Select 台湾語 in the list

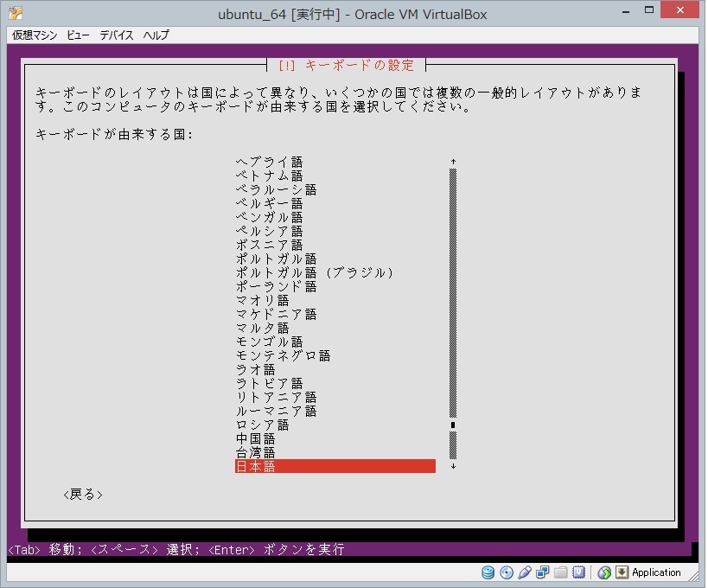pyautogui.click(x=256, y=452)
